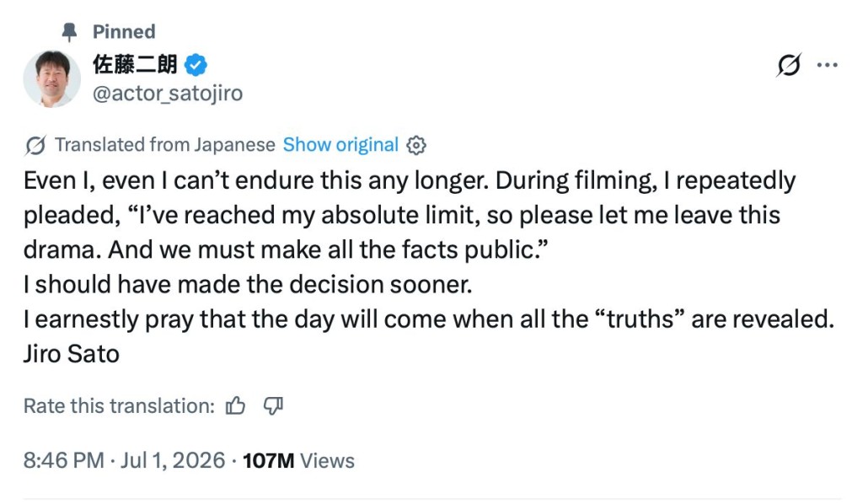This screenshot has width=863, height=504.
Task: Click the Rate this translation label
Action: pos(119,406)
